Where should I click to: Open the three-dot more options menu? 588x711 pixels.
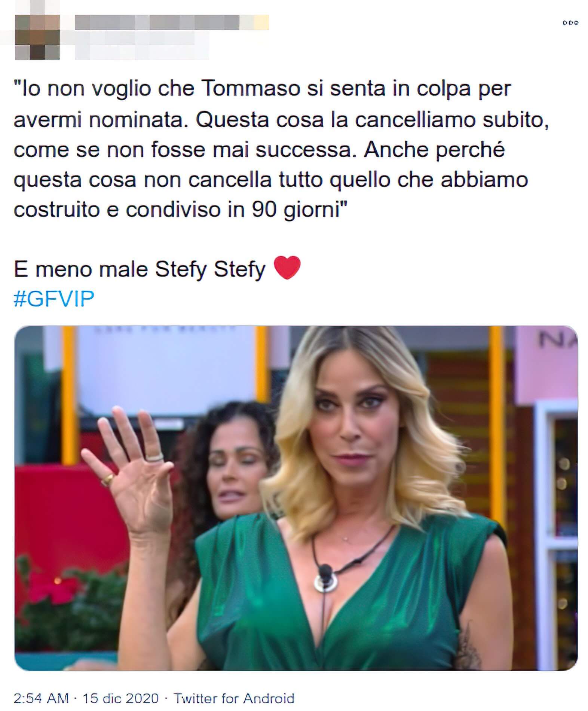pyautogui.click(x=570, y=23)
